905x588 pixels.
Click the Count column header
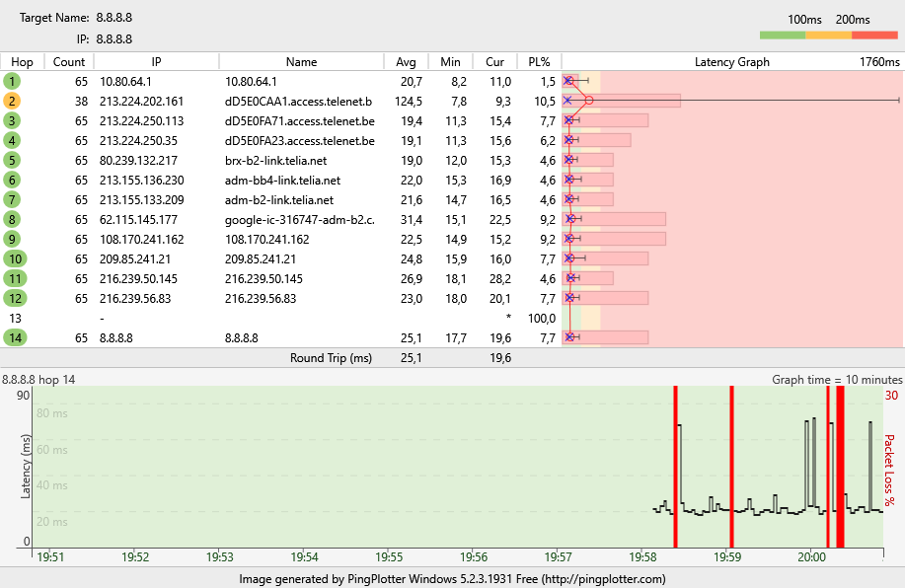69,62
